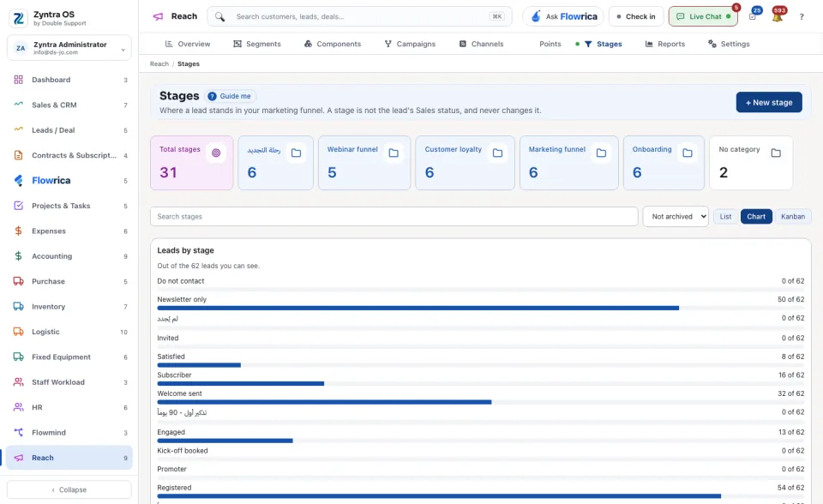
Task: Open the Not archived filter dropdown
Action: point(676,216)
